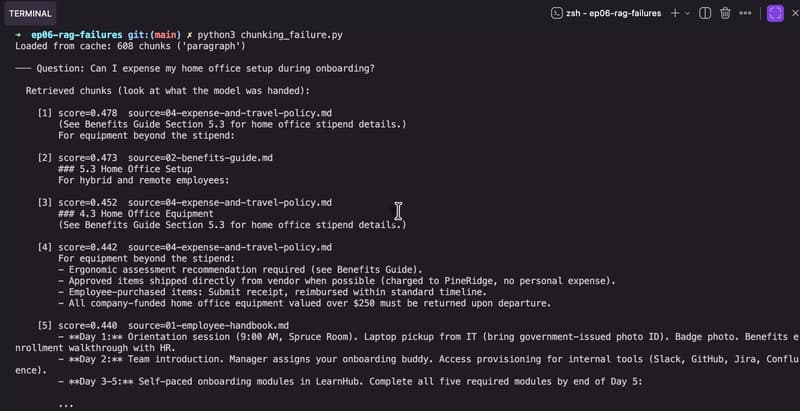Click the Loaded from cache line
The width and height of the screenshot is (800, 411).
pyautogui.click(x=130, y=46)
